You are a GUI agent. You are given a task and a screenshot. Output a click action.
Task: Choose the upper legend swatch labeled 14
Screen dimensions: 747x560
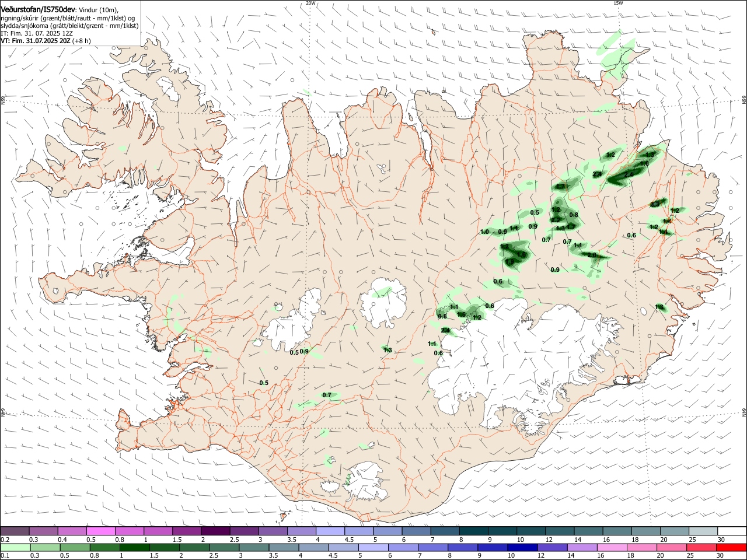click(x=587, y=531)
